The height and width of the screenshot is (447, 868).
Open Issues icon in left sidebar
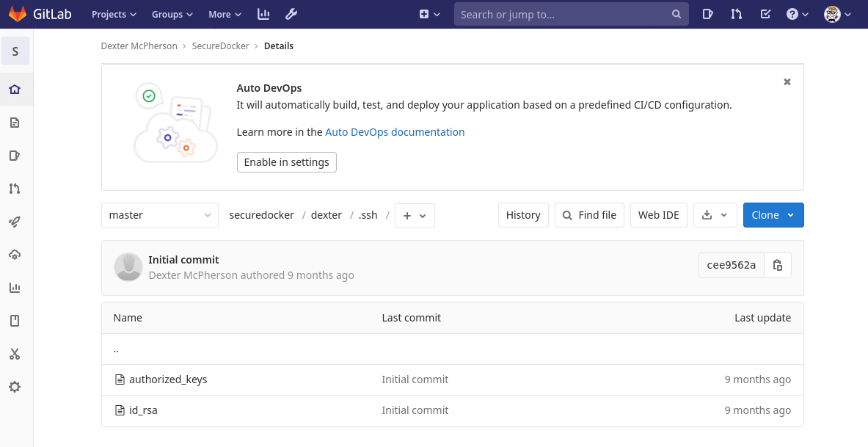(15, 156)
